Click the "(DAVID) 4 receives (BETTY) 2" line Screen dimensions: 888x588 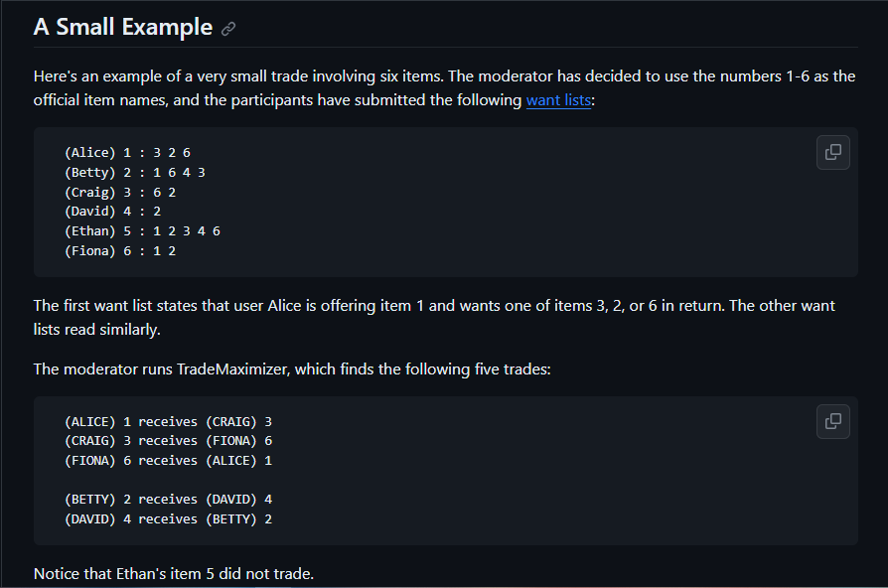coord(168,518)
